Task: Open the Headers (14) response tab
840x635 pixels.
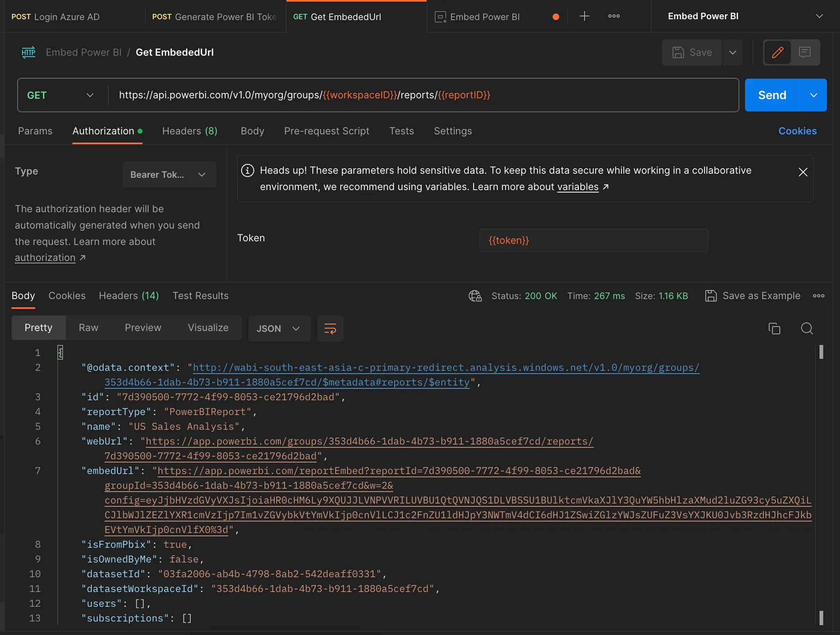Action: click(128, 295)
